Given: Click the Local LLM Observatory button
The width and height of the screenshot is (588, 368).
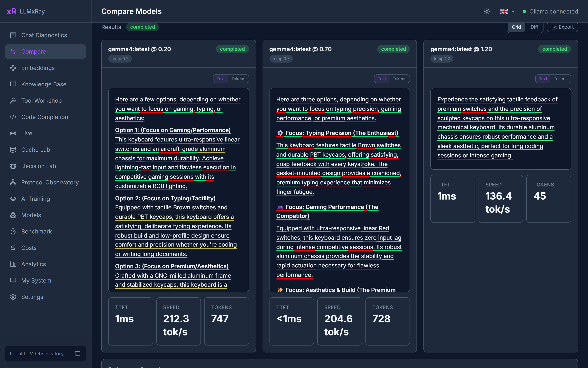Looking at the screenshot, I should point(46,354).
